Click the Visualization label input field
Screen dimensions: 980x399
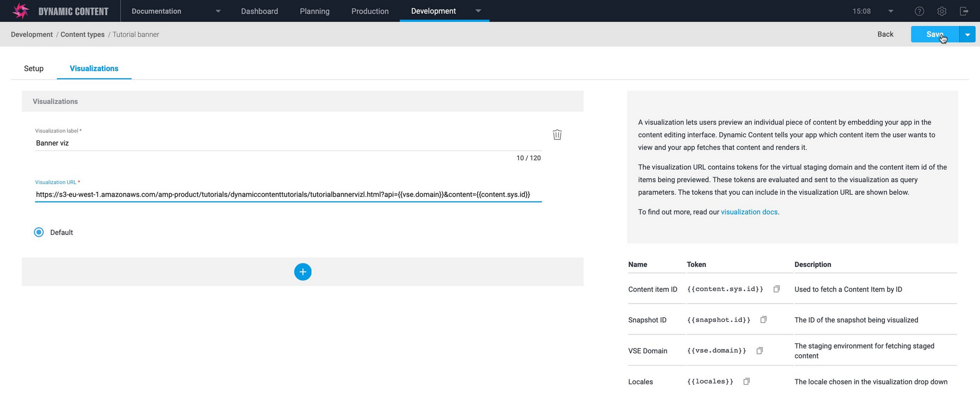[x=288, y=143]
